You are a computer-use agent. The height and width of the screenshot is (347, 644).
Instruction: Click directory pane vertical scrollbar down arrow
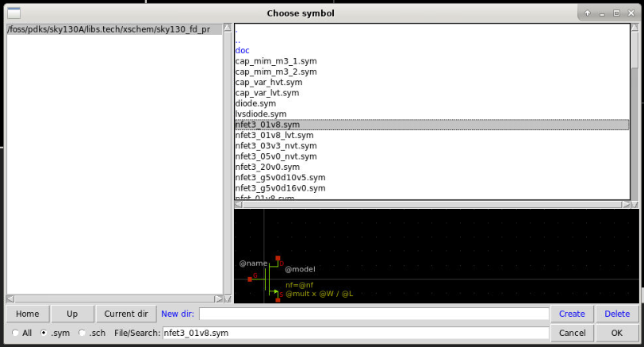tap(228, 299)
